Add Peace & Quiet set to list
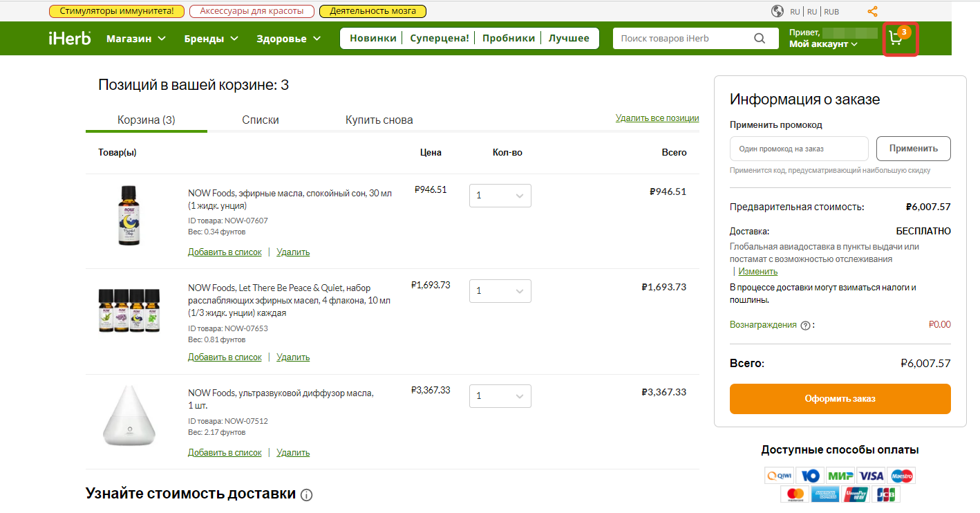 (225, 357)
